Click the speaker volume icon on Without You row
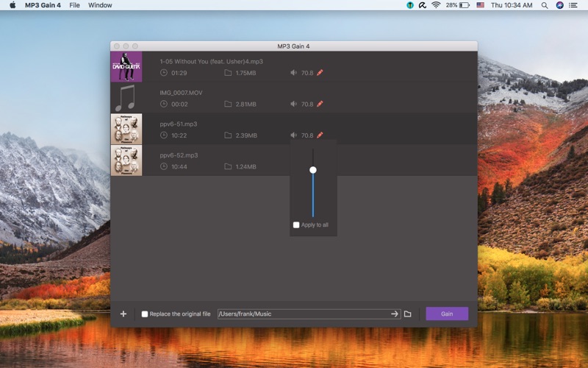Viewport: 588px width, 368px height. (x=293, y=72)
